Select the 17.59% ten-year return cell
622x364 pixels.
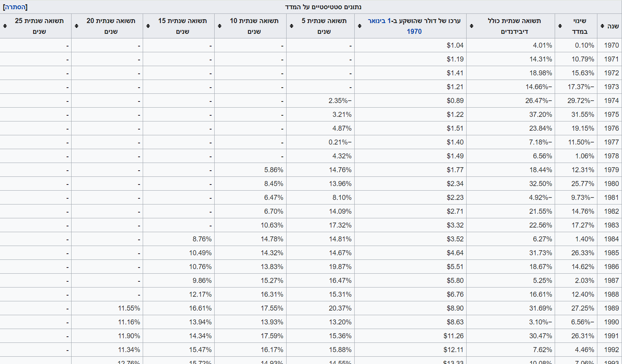(x=272, y=336)
